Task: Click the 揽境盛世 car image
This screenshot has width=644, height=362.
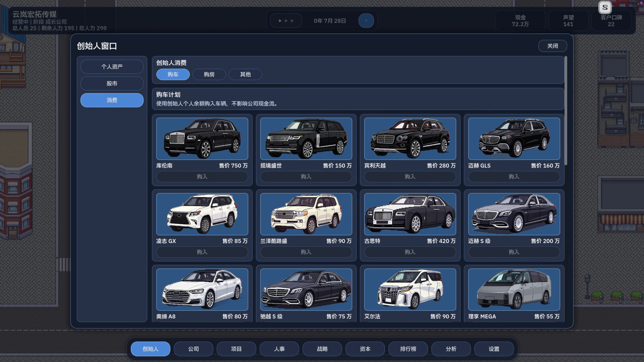Action: click(x=306, y=138)
